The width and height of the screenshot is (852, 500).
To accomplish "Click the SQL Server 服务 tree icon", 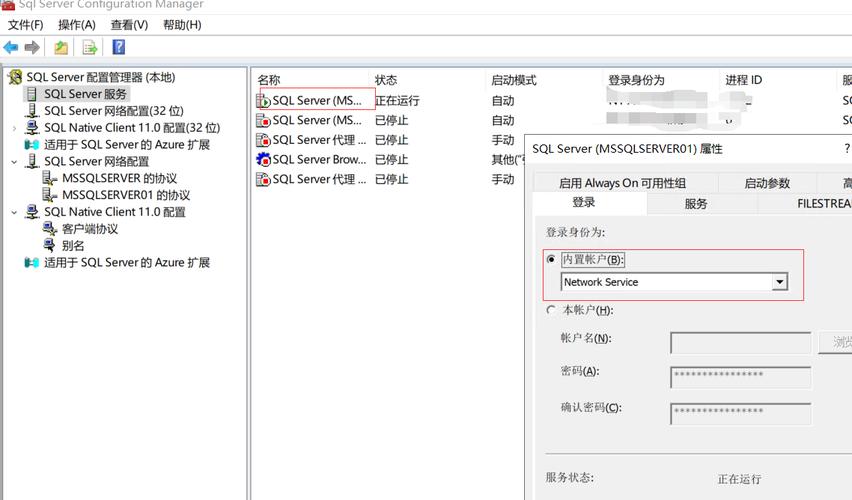I will [32, 94].
